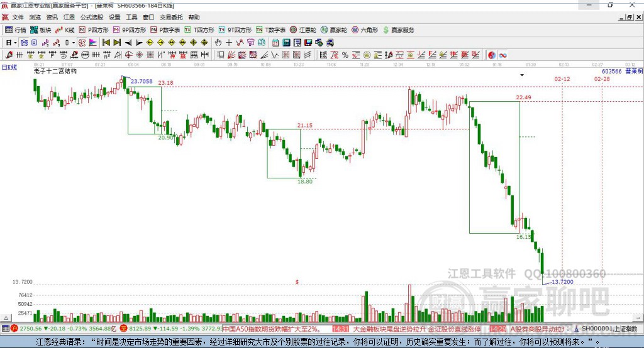Open the 六角形 hexagon tool

coord(365,30)
